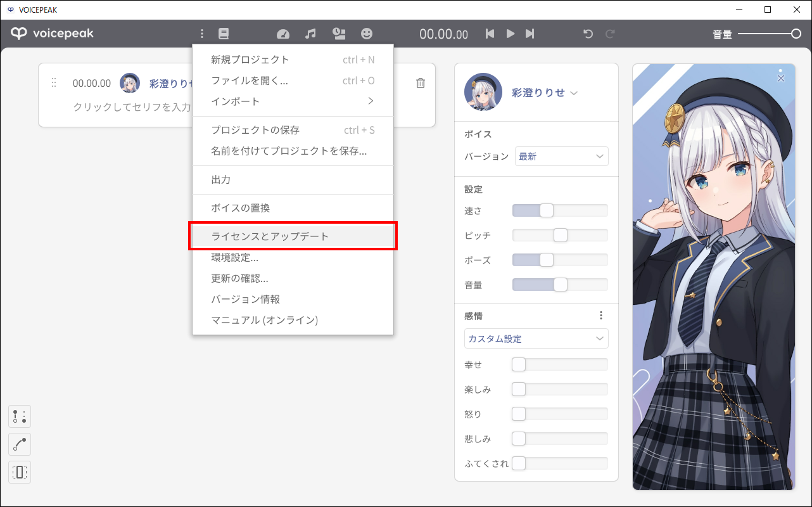
Task: Grab the drag handle of the line block
Action: (54, 83)
